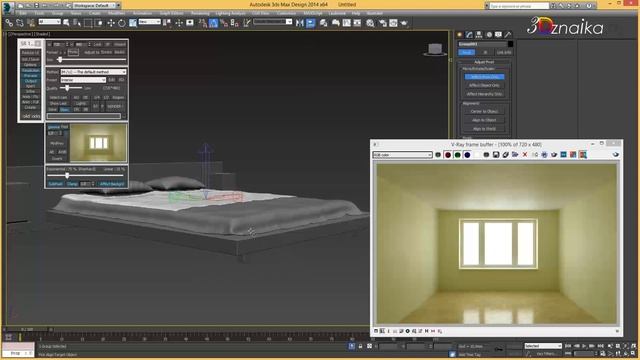Open the channel dropdown in frame buffer
The image size is (640, 360).
pyautogui.click(x=402, y=155)
